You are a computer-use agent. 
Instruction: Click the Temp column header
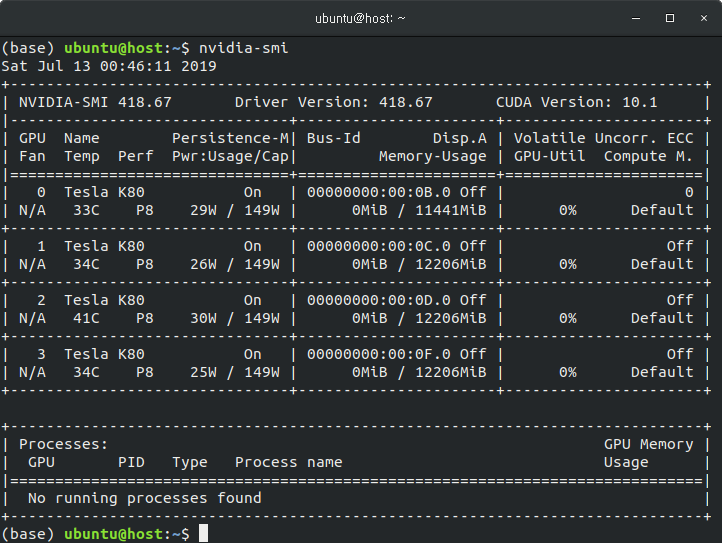tap(82, 156)
